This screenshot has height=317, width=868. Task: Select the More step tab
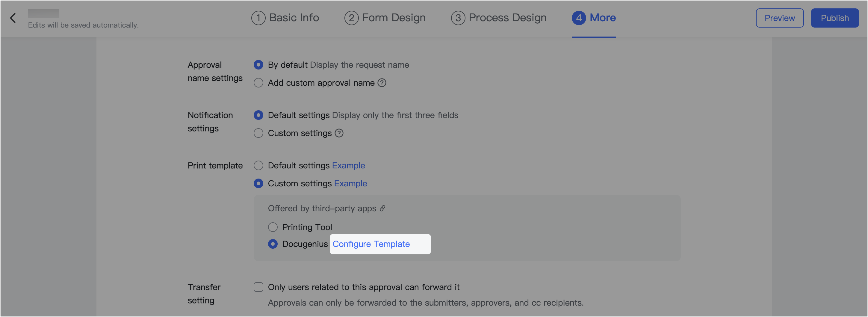[594, 18]
